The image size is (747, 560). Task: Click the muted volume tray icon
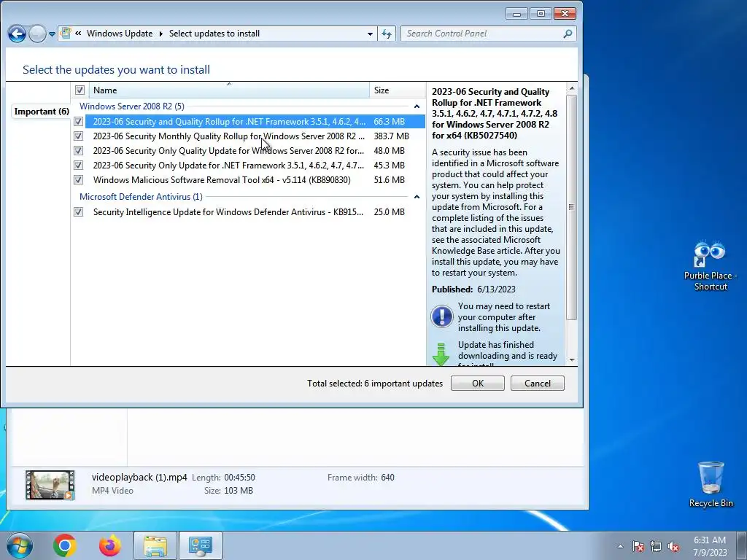click(673, 546)
